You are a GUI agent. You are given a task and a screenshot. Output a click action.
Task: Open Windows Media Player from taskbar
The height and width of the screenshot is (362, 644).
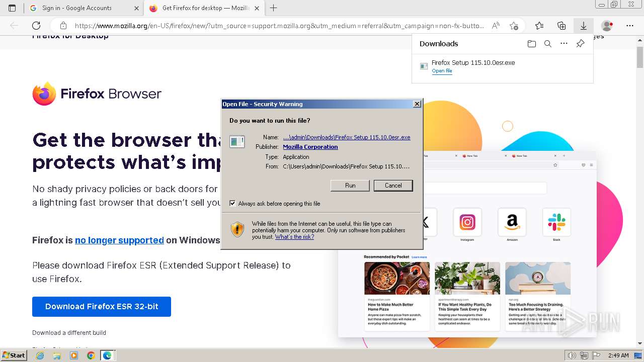[74, 355]
